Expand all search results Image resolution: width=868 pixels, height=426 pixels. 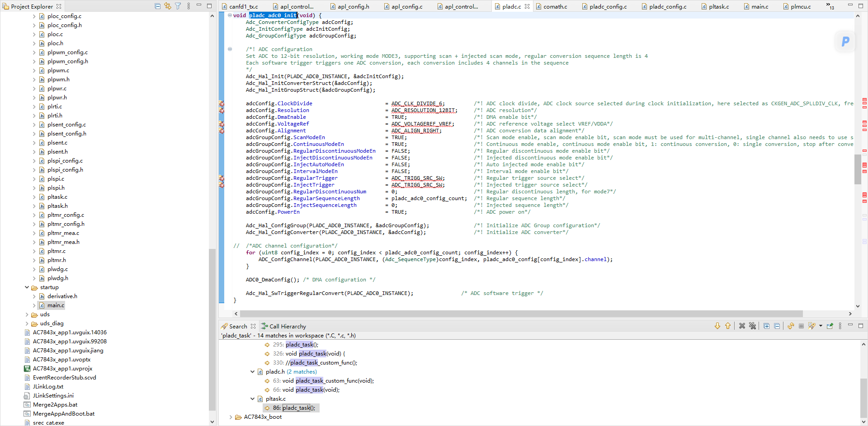point(766,326)
